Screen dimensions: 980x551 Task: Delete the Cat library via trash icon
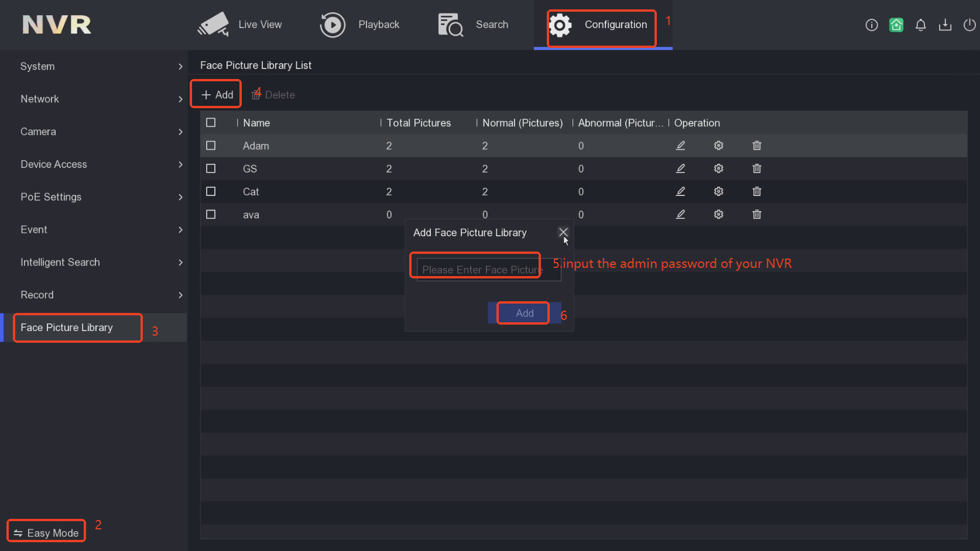756,191
